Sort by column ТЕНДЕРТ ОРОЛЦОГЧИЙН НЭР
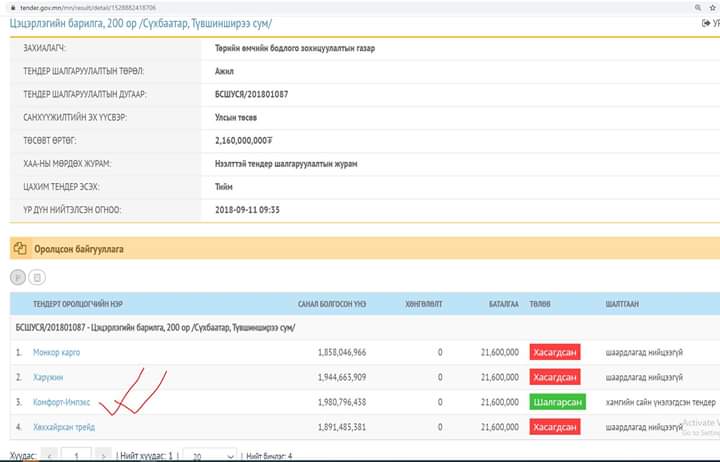Screen dimensions: 720x462 [x=78, y=304]
